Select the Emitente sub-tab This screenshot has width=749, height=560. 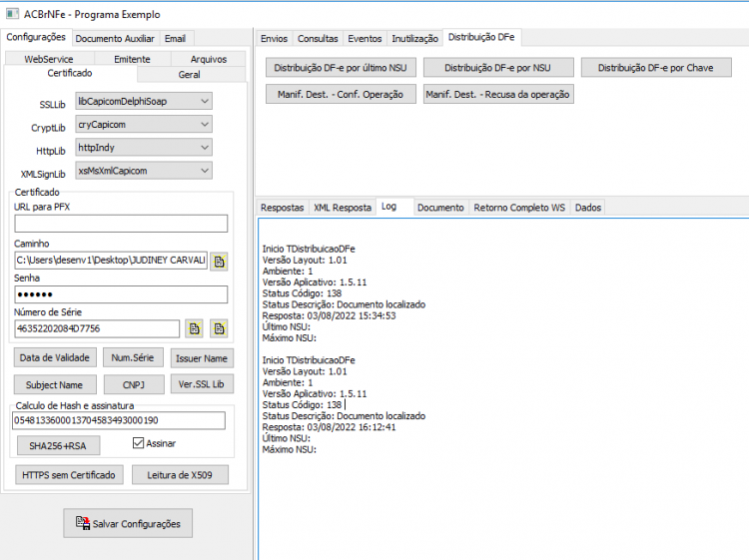pos(132,59)
